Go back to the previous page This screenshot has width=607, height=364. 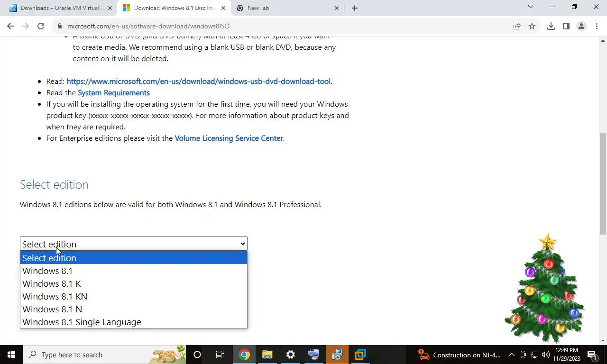tap(10, 26)
